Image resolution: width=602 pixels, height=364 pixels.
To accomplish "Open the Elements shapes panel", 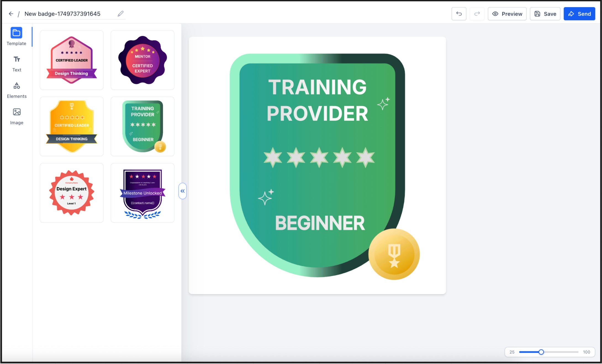I will 17,90.
